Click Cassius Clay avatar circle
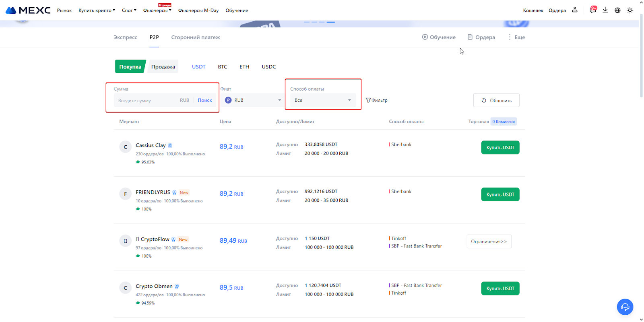The height and width of the screenshot is (322, 644). (x=125, y=147)
